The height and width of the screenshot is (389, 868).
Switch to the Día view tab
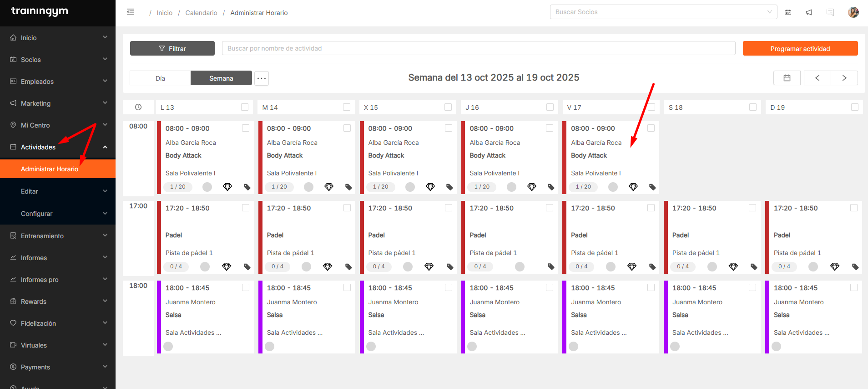[160, 78]
